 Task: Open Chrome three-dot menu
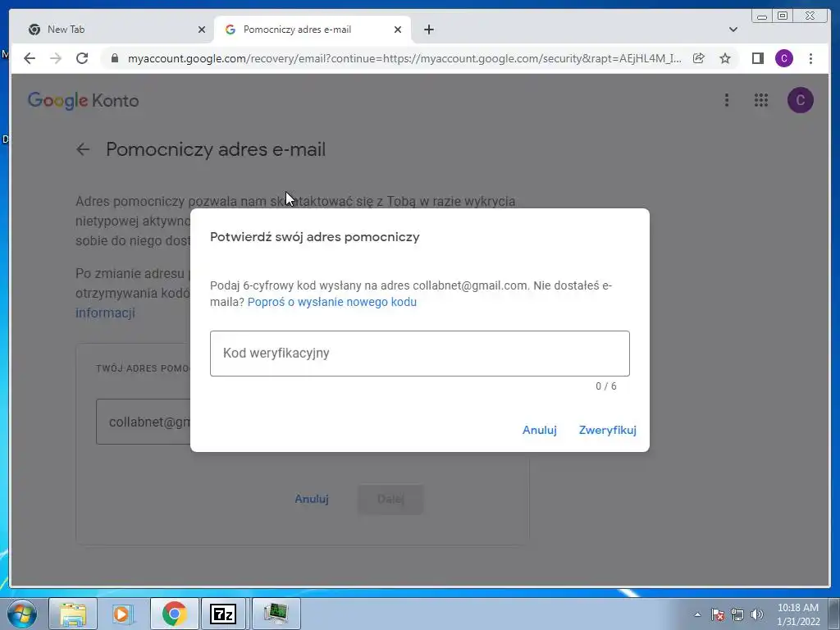coord(810,58)
